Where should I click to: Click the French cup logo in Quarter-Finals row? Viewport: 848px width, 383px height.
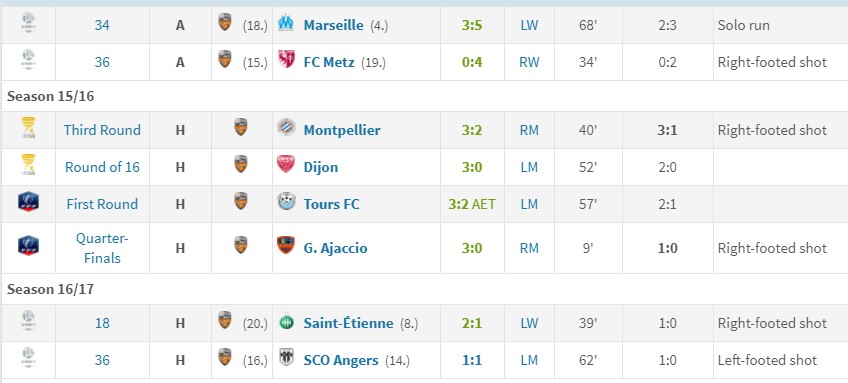click(28, 246)
